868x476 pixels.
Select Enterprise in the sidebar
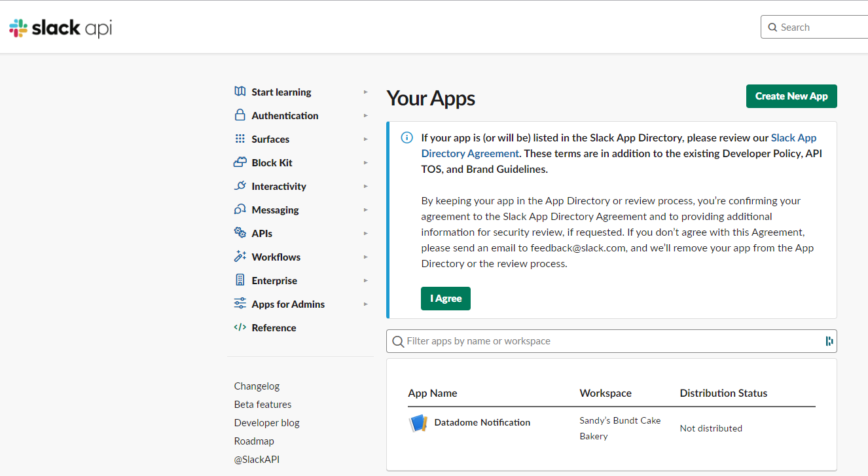coord(274,281)
